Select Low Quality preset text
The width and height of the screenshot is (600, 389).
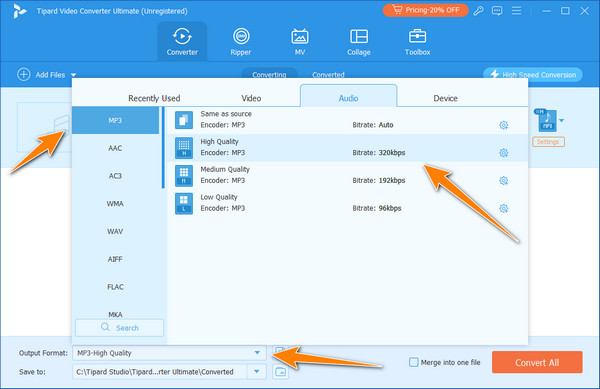tap(218, 197)
